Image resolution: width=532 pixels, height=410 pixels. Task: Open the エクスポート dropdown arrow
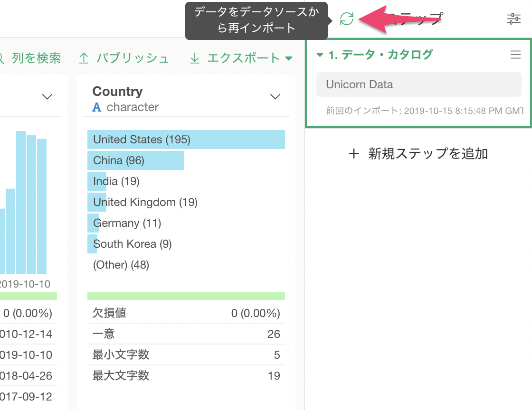(288, 59)
